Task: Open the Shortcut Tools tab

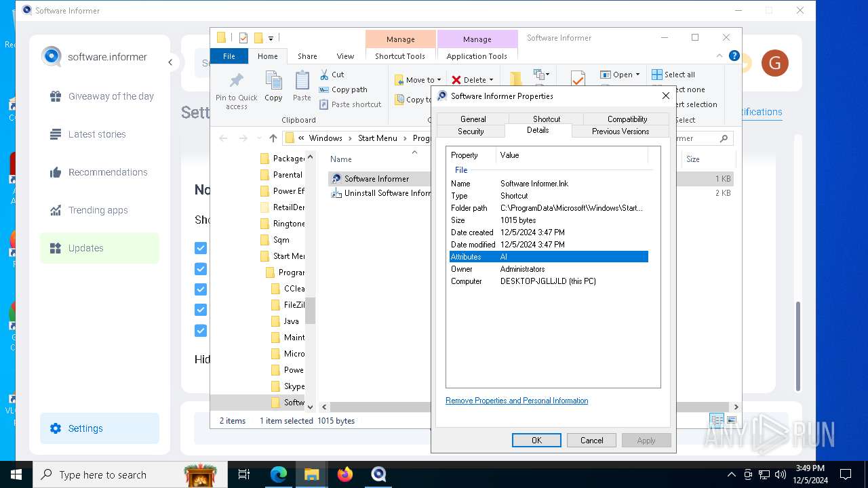Action: pos(400,56)
